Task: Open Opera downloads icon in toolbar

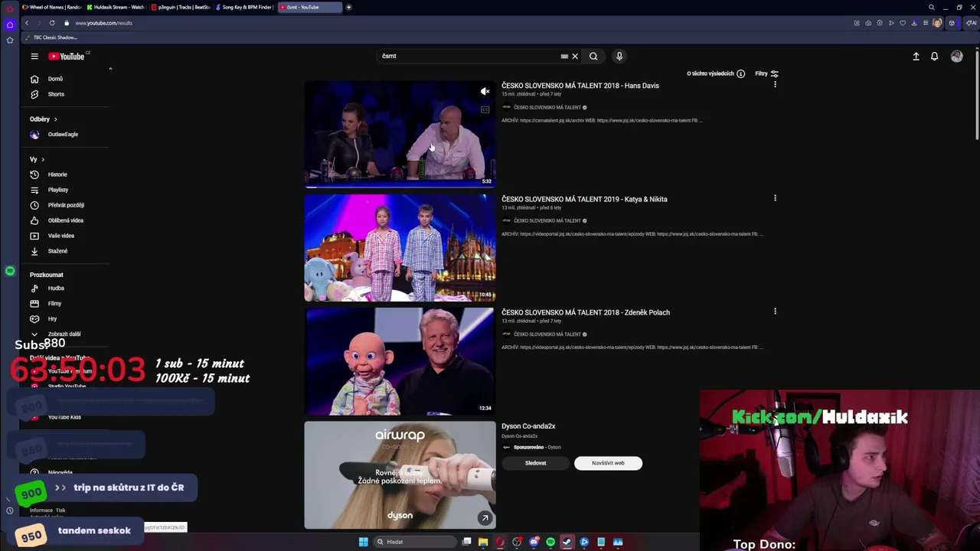Action: [914, 23]
